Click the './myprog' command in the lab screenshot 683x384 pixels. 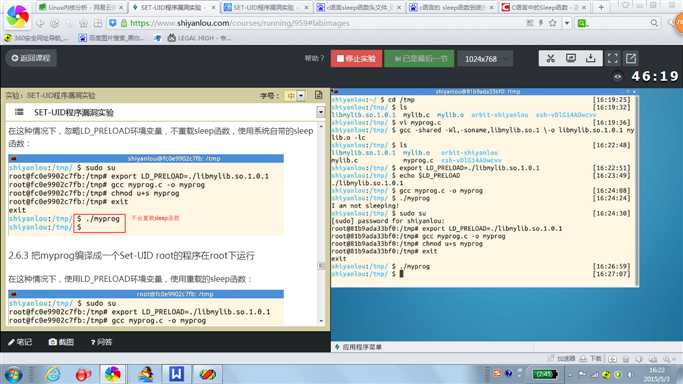[x=102, y=219]
